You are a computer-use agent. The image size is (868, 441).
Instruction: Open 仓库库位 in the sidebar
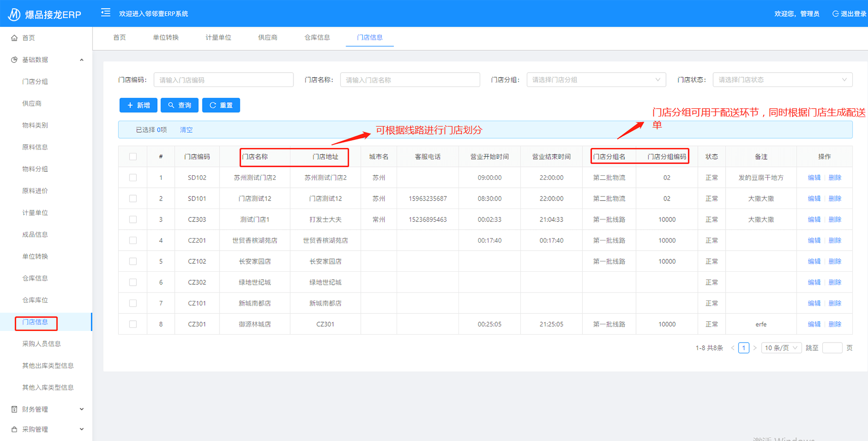pyautogui.click(x=35, y=300)
